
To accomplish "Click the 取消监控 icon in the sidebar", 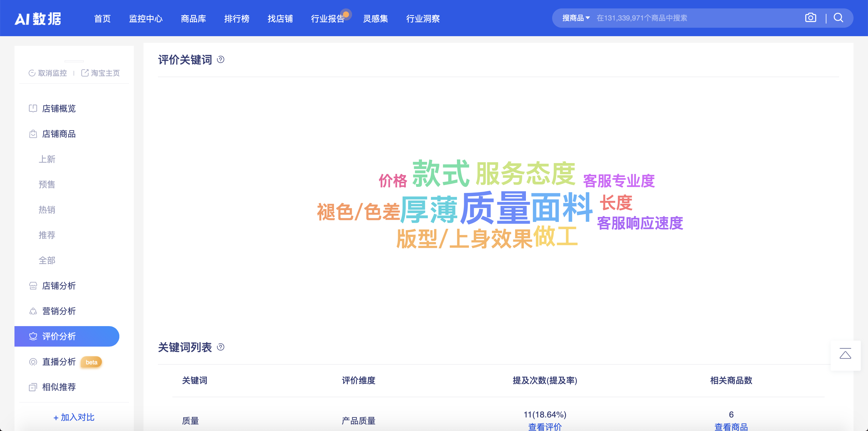I will (31, 73).
